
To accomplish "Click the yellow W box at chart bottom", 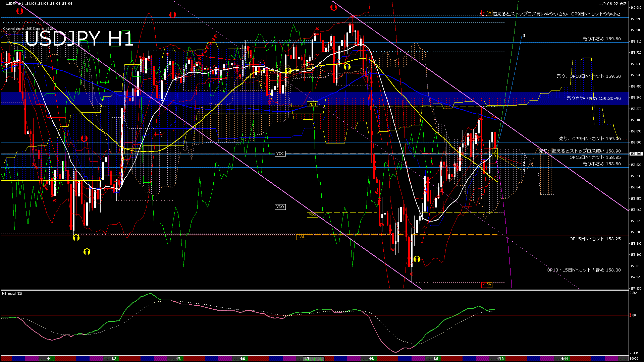I will [489, 285].
